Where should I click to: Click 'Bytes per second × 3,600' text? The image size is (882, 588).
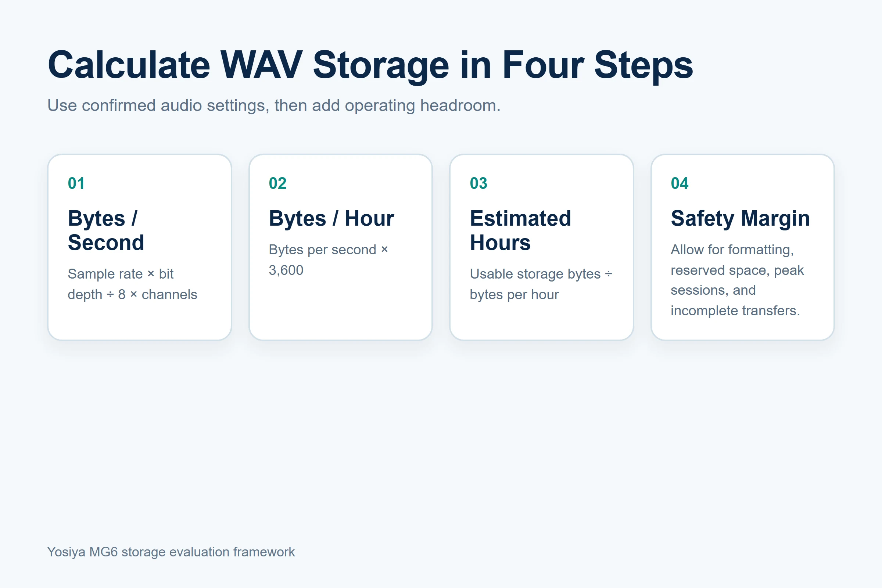(x=329, y=260)
